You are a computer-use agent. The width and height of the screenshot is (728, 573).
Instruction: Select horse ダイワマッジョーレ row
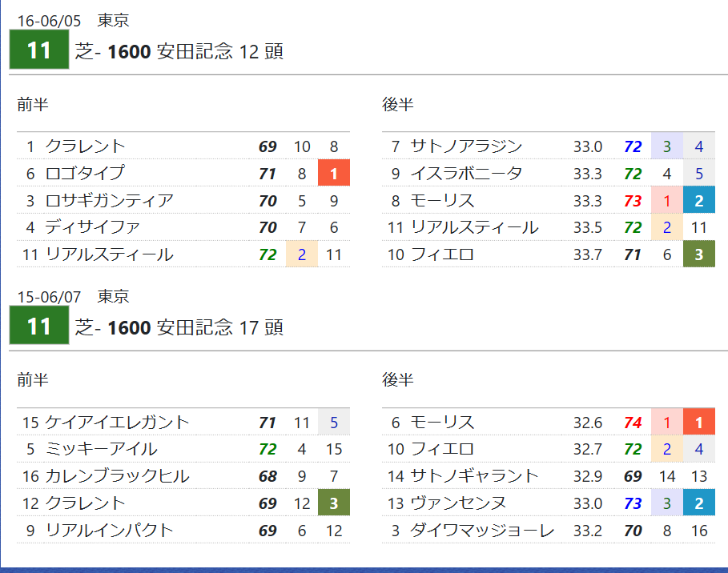coord(549,530)
